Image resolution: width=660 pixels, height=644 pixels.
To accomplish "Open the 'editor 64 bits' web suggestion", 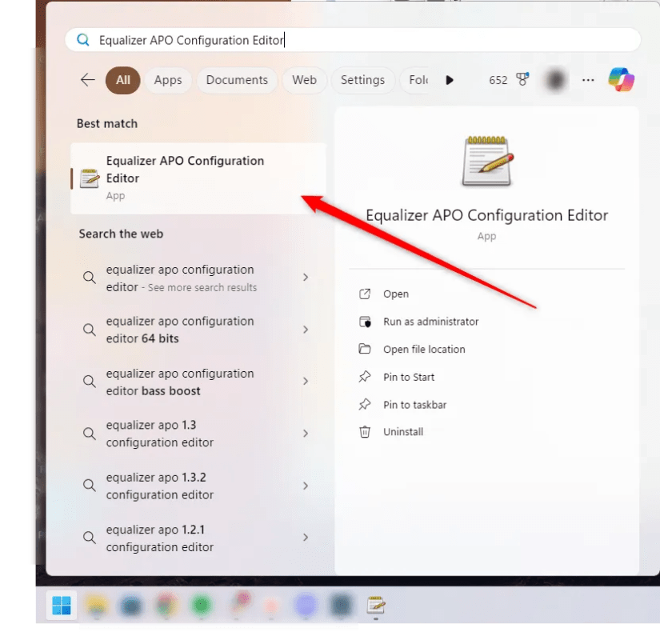I will tap(198, 330).
